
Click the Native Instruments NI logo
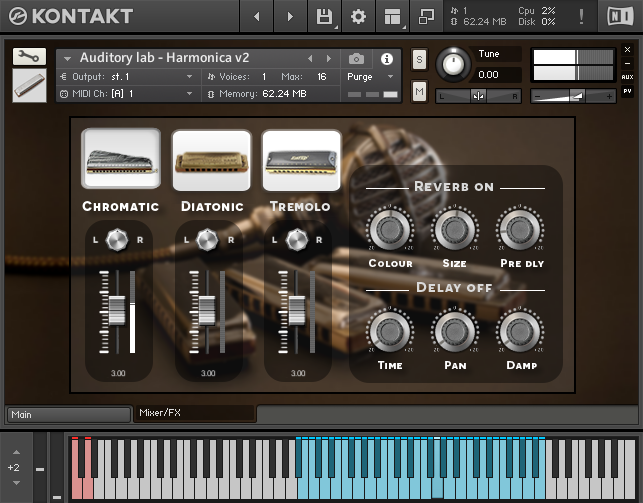coord(620,16)
